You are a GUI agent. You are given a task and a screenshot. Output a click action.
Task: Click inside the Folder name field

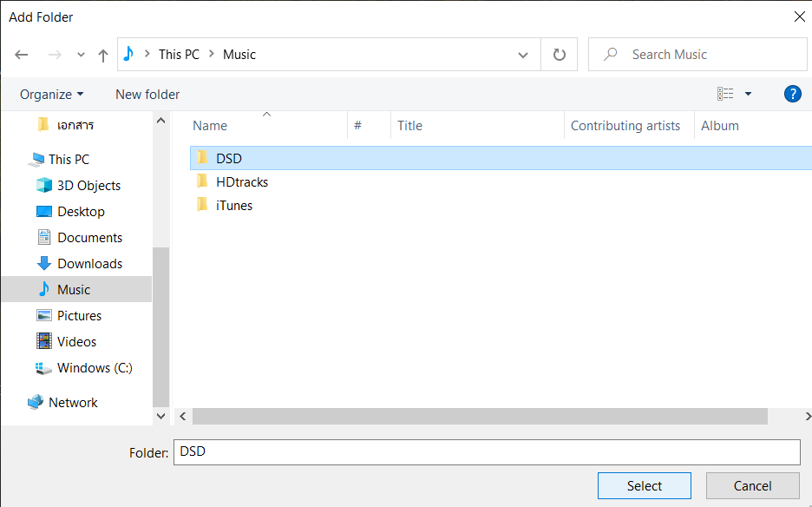pyautogui.click(x=486, y=452)
